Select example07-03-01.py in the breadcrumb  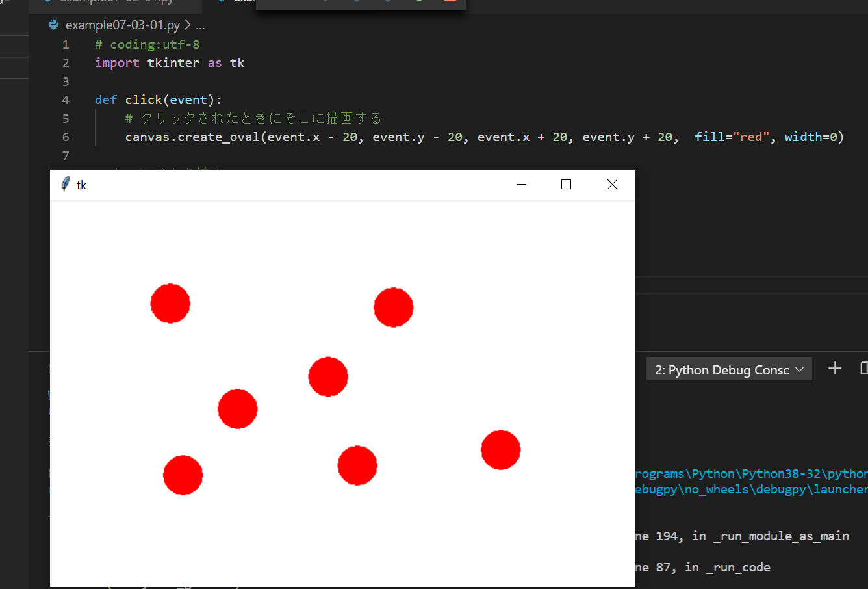(123, 25)
